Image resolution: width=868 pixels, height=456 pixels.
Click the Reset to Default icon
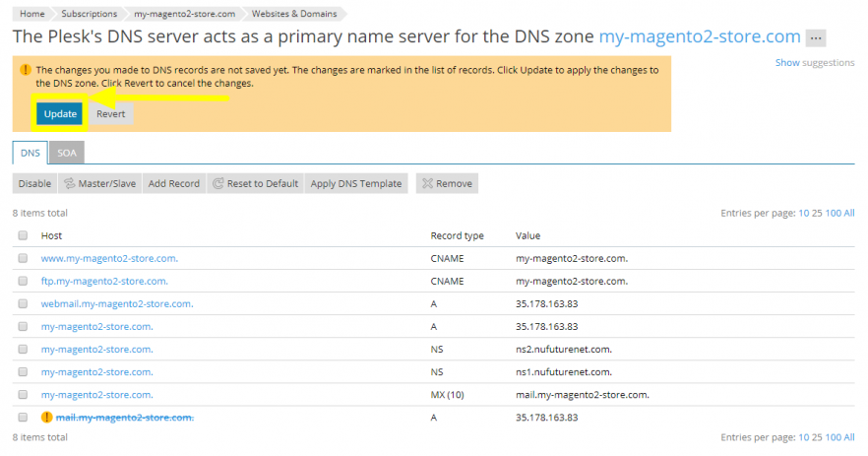click(218, 183)
